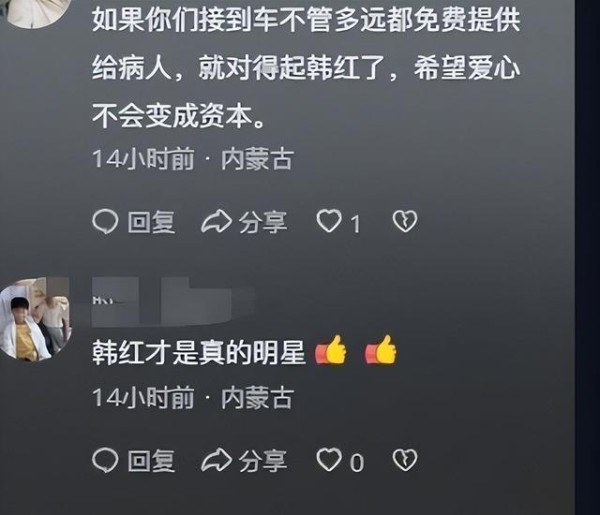Click the speech bubble icon under the 韩红才是真的明星 comment
Viewport: 600px width, 515px height.
(x=105, y=460)
